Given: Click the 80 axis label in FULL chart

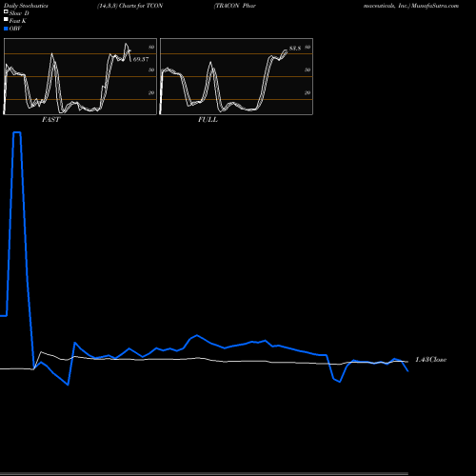Looking at the screenshot, I should 307,47.
